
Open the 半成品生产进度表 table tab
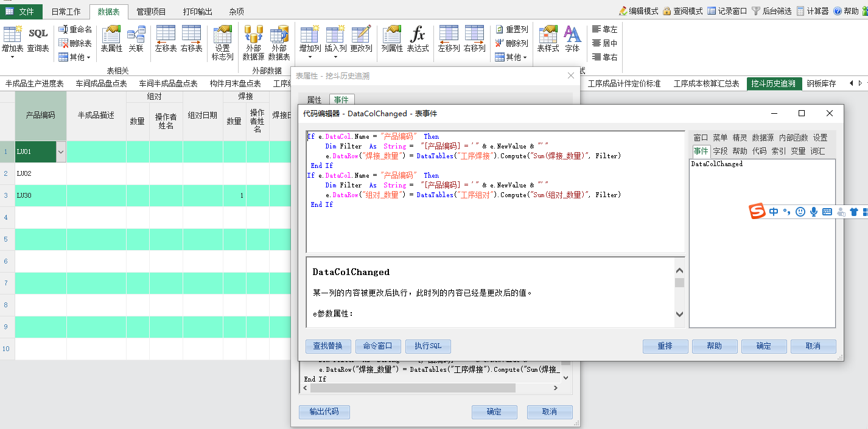pyautogui.click(x=35, y=84)
